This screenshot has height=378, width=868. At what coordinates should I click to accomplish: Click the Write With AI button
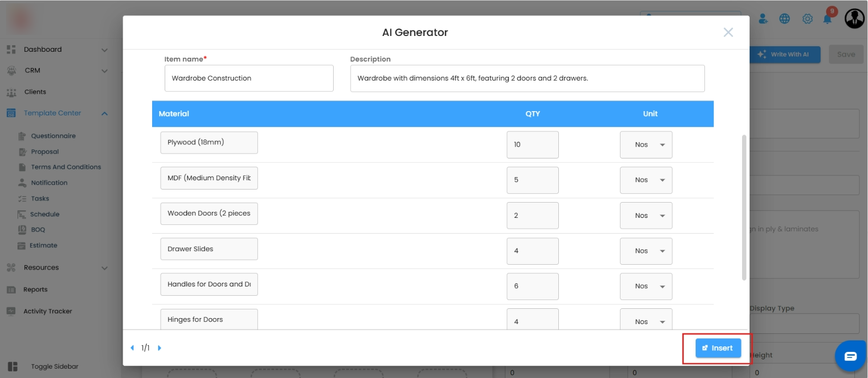[x=785, y=54]
